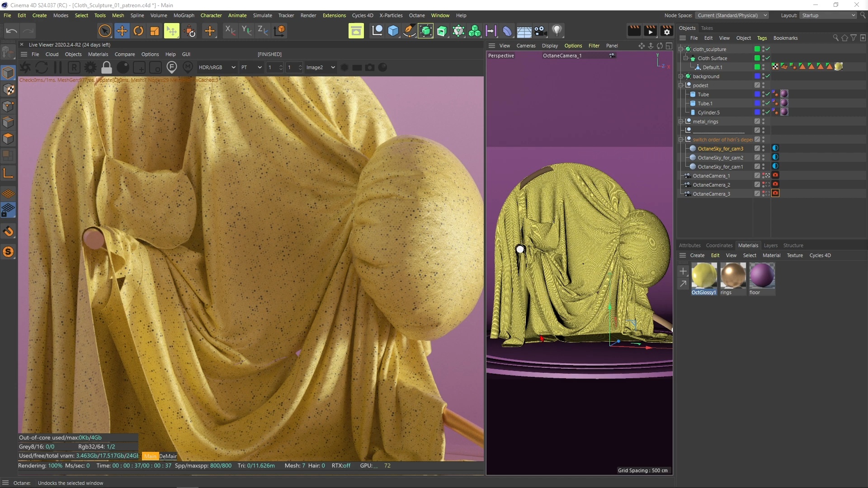Open Edit Render Settings icon

coord(666,31)
